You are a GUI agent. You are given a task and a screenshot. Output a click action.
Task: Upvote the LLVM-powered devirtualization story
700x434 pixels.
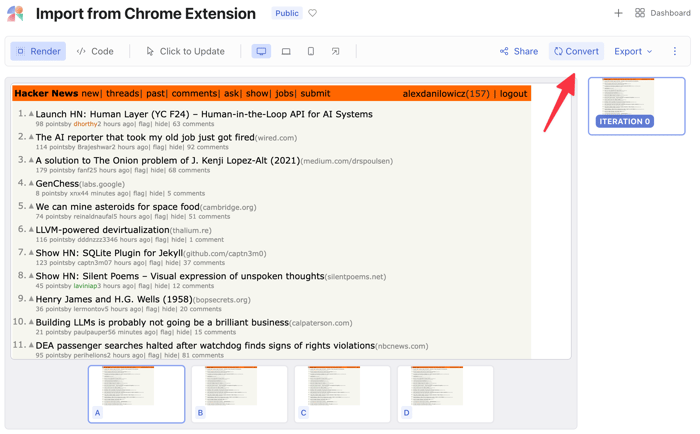(x=31, y=230)
